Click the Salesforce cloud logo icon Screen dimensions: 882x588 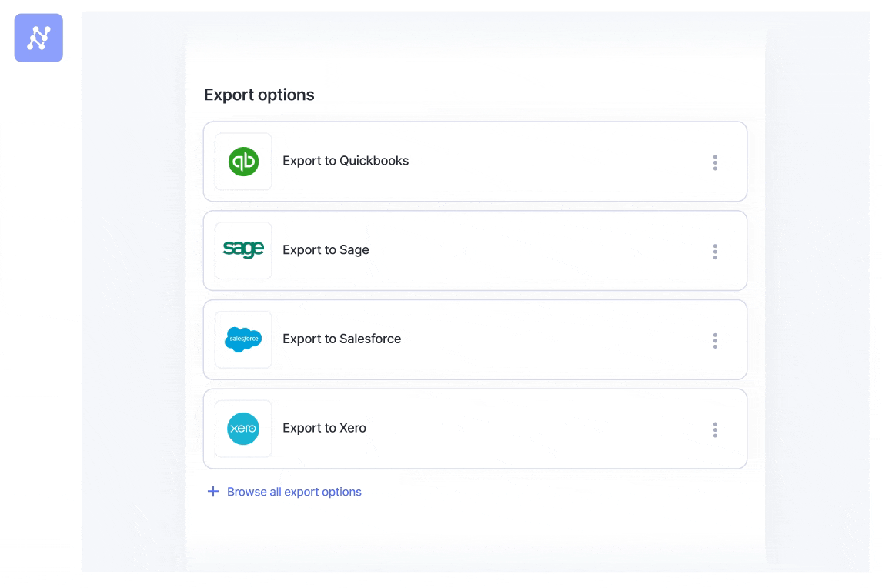pos(243,339)
